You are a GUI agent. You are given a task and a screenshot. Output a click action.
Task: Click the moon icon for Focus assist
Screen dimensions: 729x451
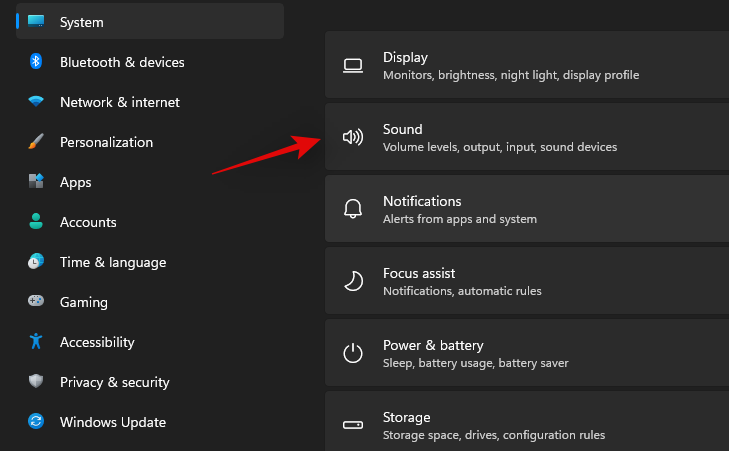click(x=353, y=281)
